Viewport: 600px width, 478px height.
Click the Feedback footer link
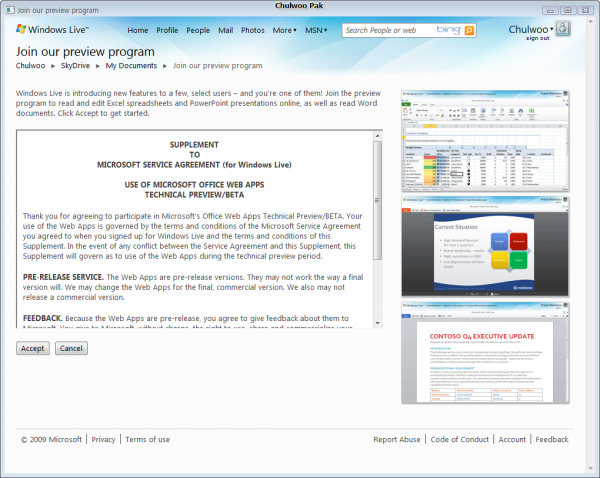(x=552, y=439)
